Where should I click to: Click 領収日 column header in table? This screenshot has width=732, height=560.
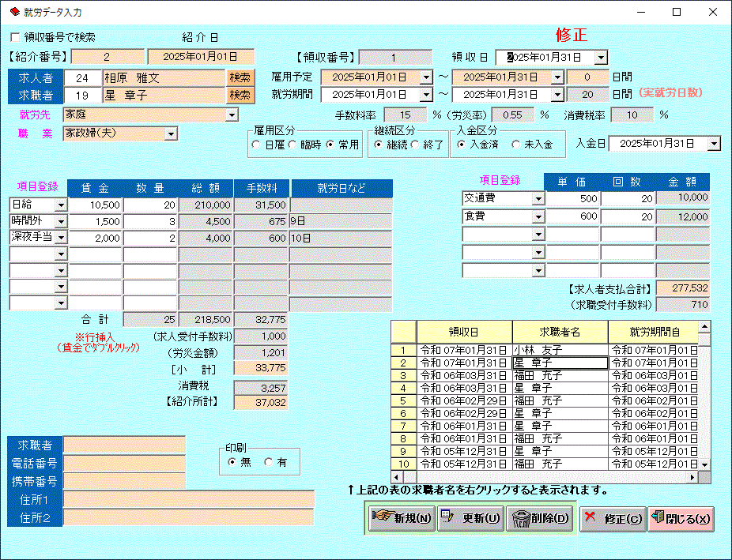[x=464, y=332]
